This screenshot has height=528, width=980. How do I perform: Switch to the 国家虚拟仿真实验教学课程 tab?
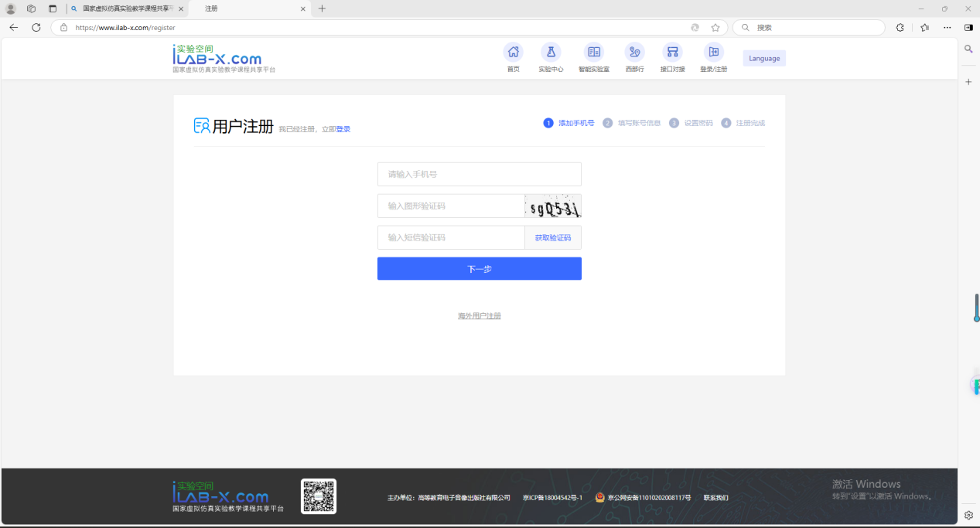[128, 9]
